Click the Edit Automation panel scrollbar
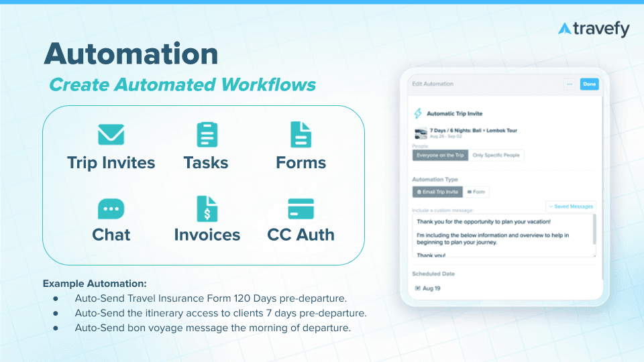This screenshot has width=644, height=362. coord(602,189)
